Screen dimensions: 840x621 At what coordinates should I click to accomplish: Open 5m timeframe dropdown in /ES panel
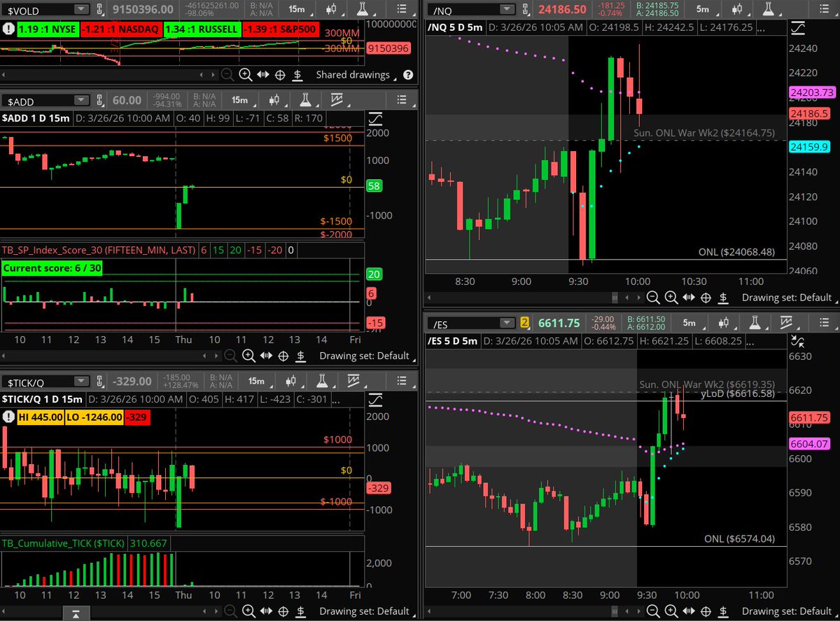(692, 323)
